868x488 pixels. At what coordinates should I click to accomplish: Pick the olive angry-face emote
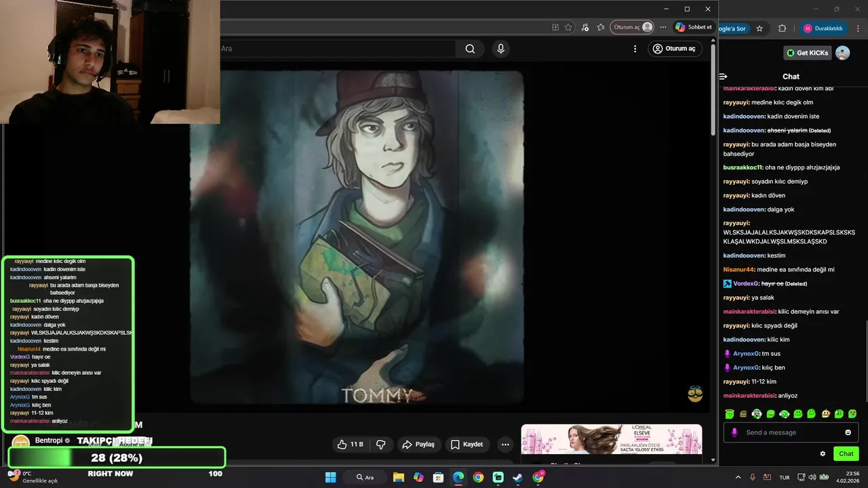(743, 413)
